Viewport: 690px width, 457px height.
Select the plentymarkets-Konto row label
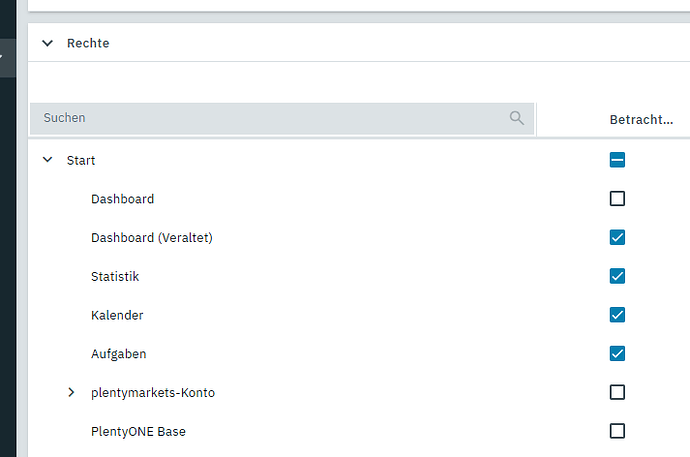153,393
